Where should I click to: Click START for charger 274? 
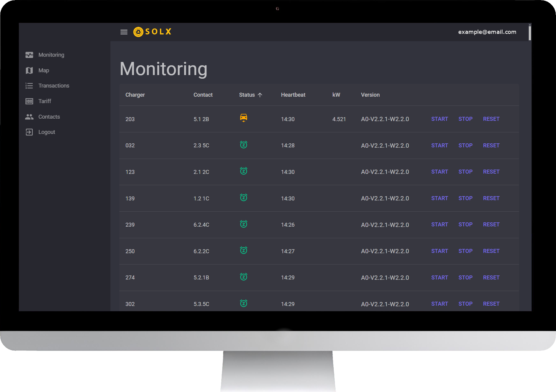[x=440, y=278]
